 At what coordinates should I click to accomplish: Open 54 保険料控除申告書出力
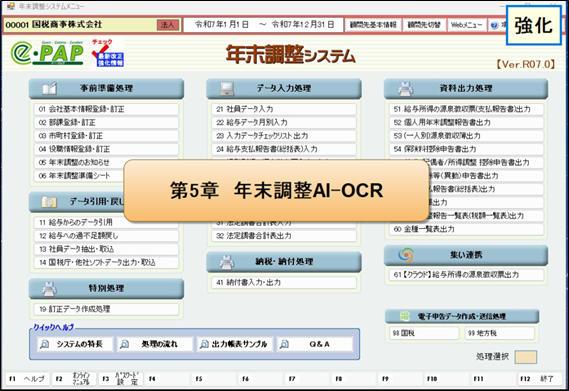[x=466, y=149]
